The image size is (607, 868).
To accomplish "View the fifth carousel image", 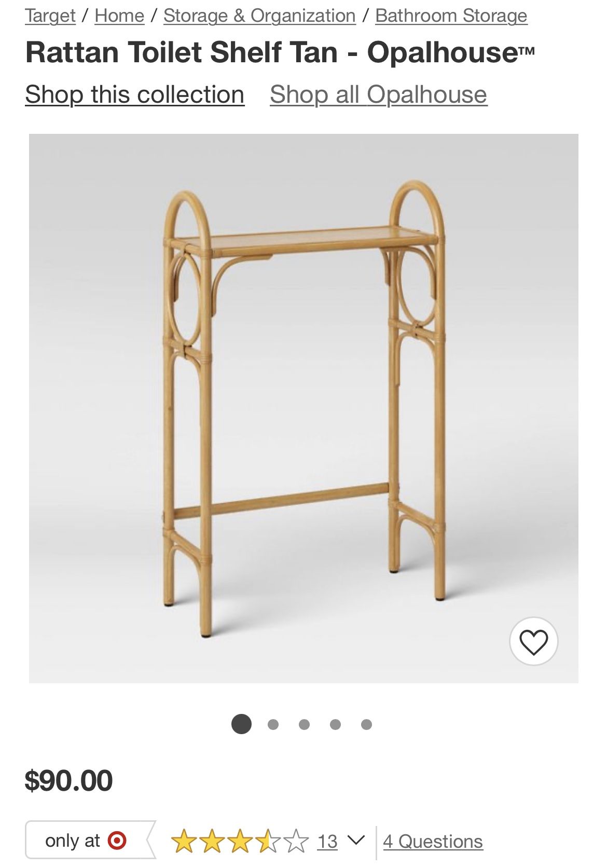I will tap(366, 724).
